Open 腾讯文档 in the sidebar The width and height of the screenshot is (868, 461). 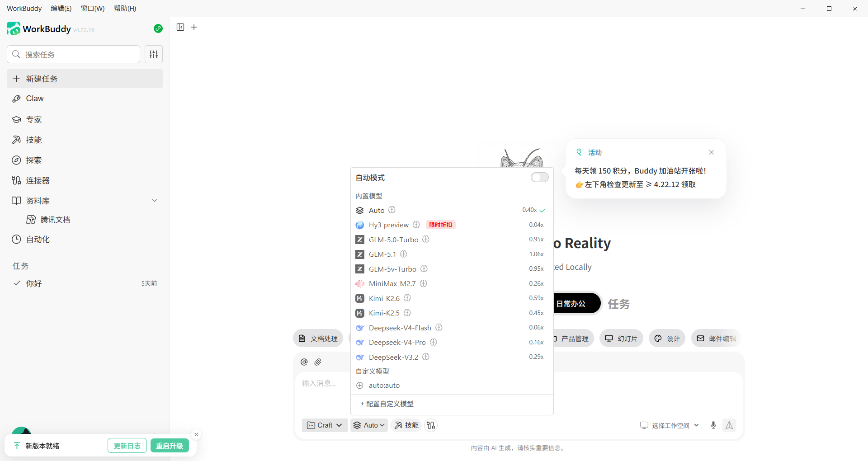(x=55, y=220)
